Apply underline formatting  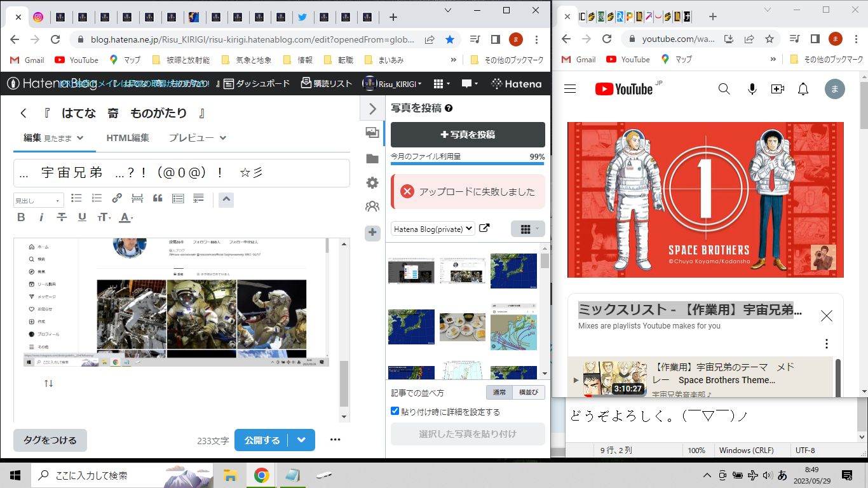pos(82,217)
